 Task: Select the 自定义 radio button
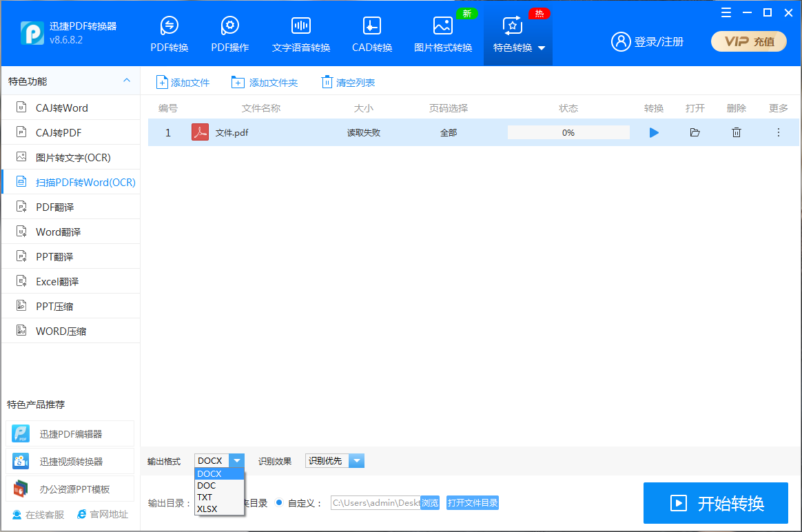[279, 502]
